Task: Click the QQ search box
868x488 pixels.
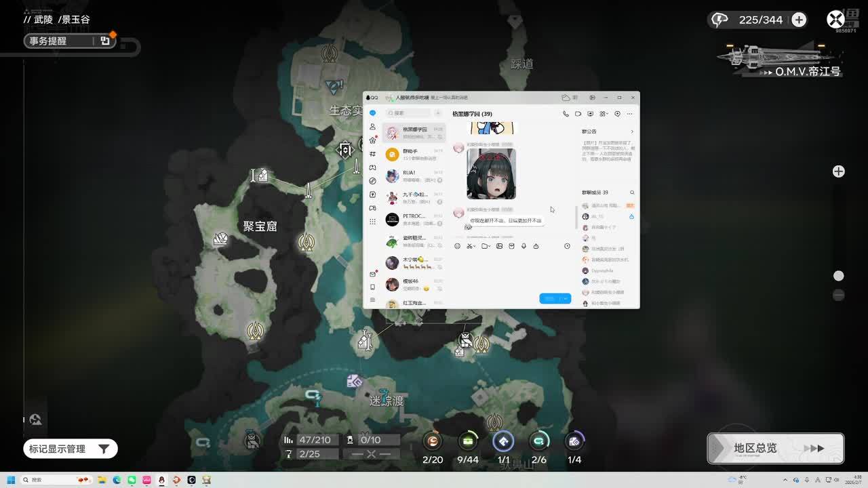Action: coord(407,113)
